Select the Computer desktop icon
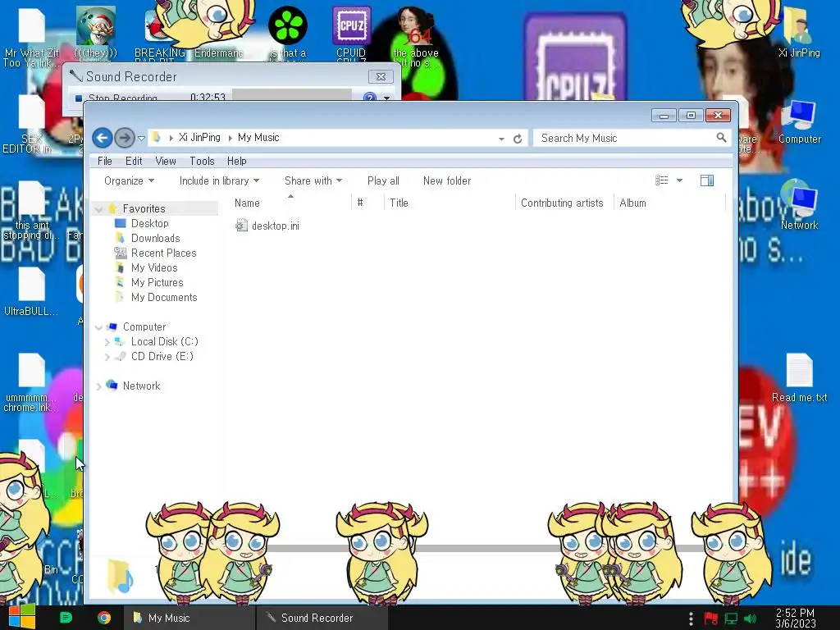Image resolution: width=840 pixels, height=630 pixels. pos(799,122)
